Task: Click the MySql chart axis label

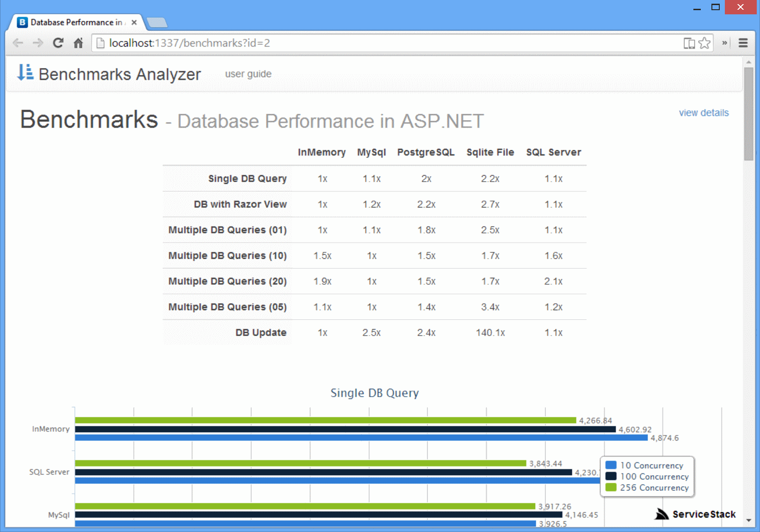Action: pyautogui.click(x=59, y=515)
